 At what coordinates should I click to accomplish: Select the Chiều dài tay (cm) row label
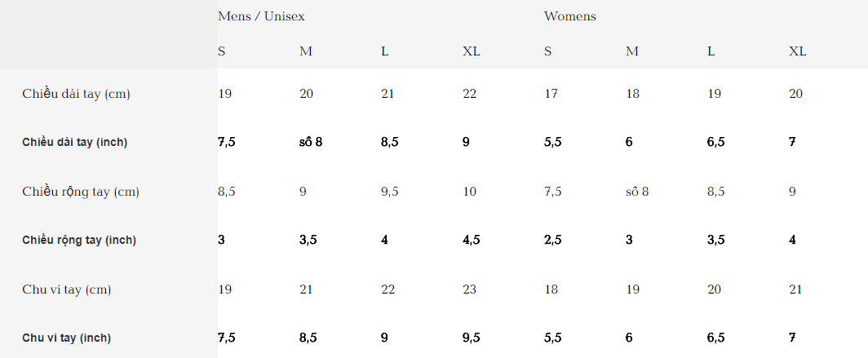pos(76,94)
